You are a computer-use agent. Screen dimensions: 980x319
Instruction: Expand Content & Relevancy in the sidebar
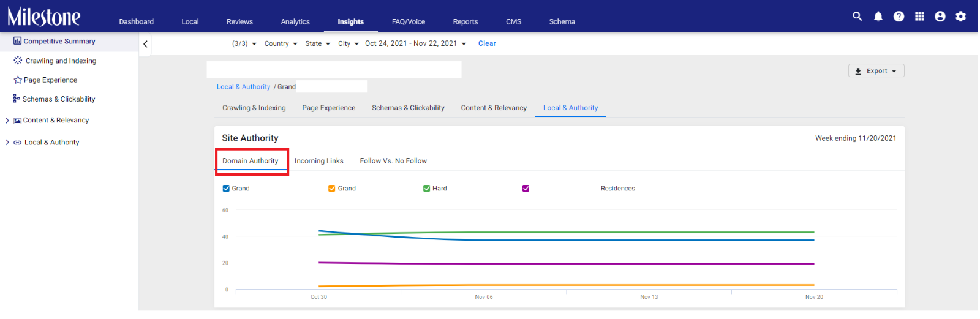coord(7,121)
